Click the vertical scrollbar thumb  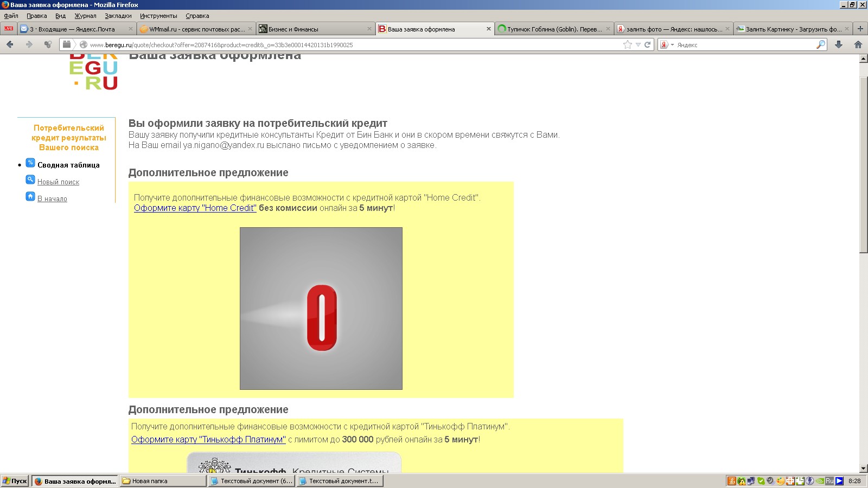(x=863, y=165)
